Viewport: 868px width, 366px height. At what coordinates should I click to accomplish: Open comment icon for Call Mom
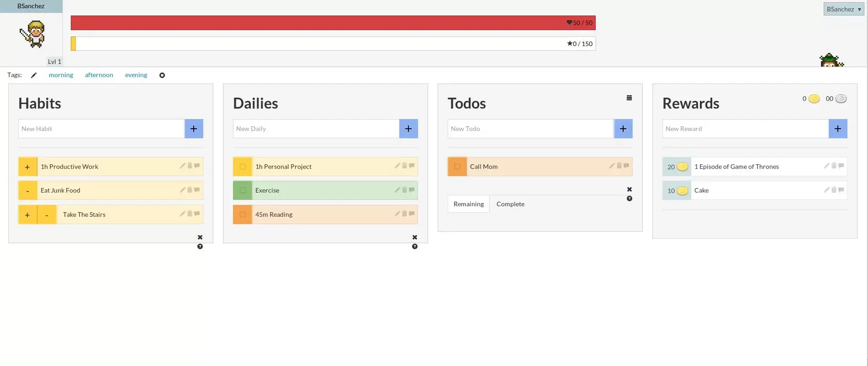[x=626, y=166]
